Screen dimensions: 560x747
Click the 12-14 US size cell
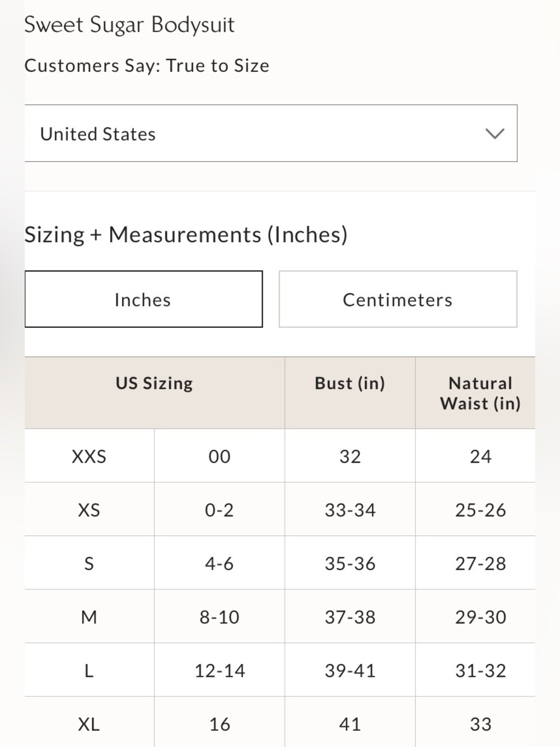[220, 670]
